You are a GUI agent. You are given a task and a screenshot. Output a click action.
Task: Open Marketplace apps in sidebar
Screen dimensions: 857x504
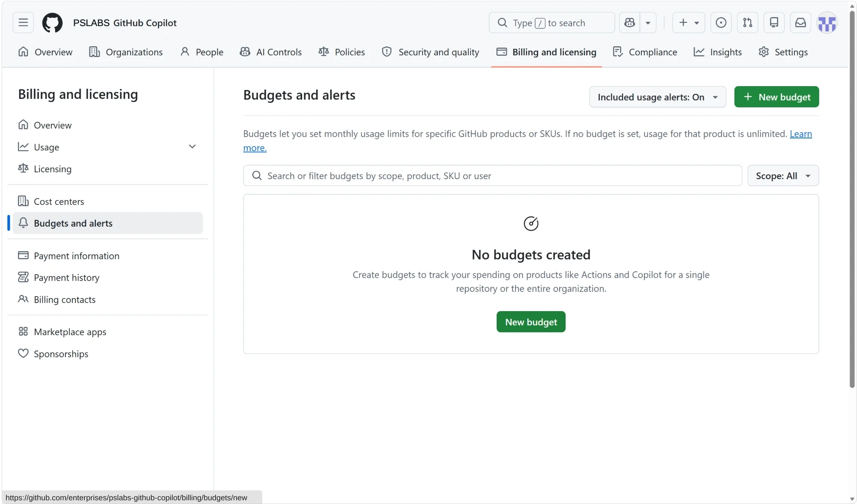pyautogui.click(x=108, y=332)
